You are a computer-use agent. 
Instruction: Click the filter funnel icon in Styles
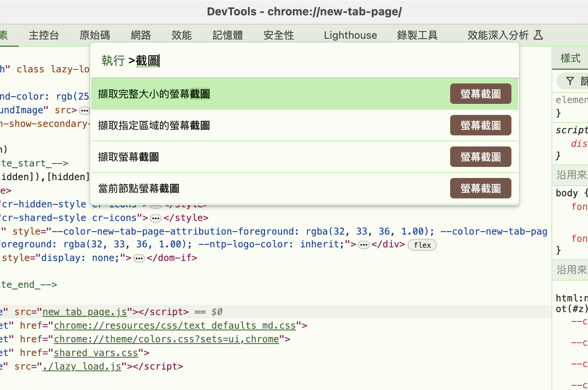[x=570, y=80]
